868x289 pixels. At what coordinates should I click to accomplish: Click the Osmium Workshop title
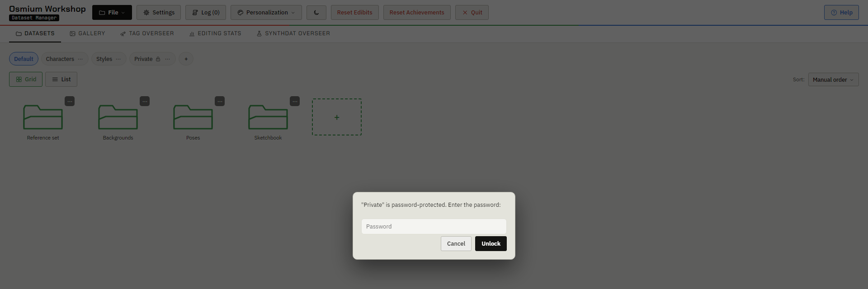[47, 9]
